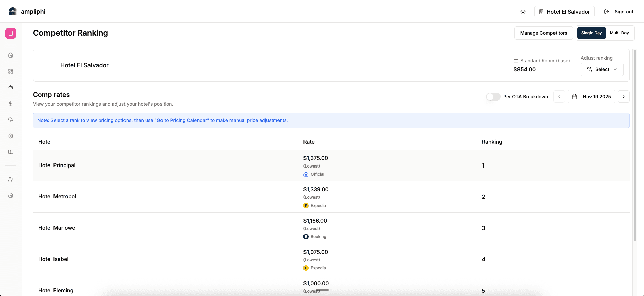Open the dashboard grid icon in sidebar
644x296 pixels.
tap(11, 71)
